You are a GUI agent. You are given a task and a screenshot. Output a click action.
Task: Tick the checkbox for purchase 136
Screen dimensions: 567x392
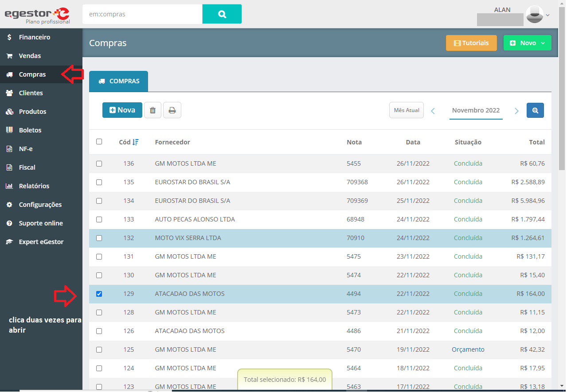pyautogui.click(x=99, y=163)
